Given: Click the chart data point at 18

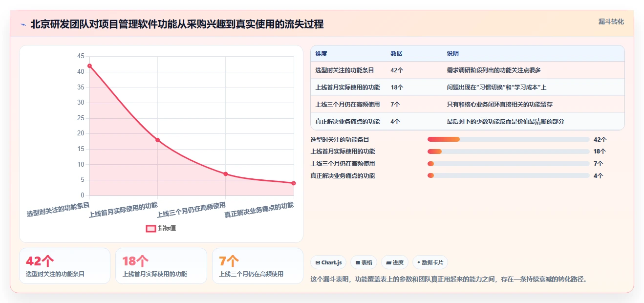Looking at the screenshot, I should click(157, 140).
